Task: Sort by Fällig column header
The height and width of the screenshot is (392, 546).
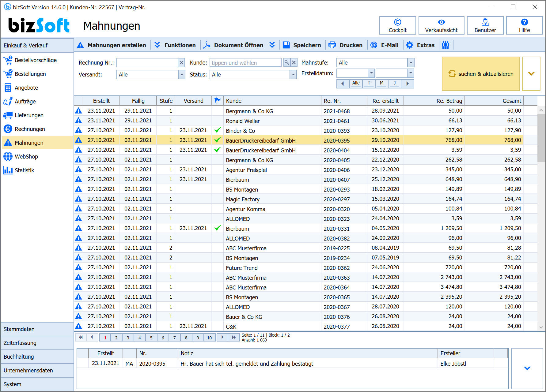Action: pos(138,101)
